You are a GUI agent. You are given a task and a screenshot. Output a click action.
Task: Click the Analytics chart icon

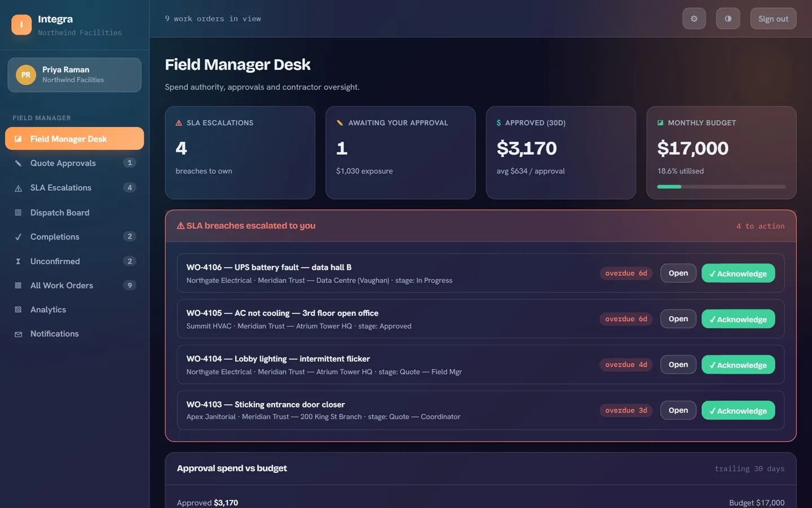pyautogui.click(x=18, y=310)
